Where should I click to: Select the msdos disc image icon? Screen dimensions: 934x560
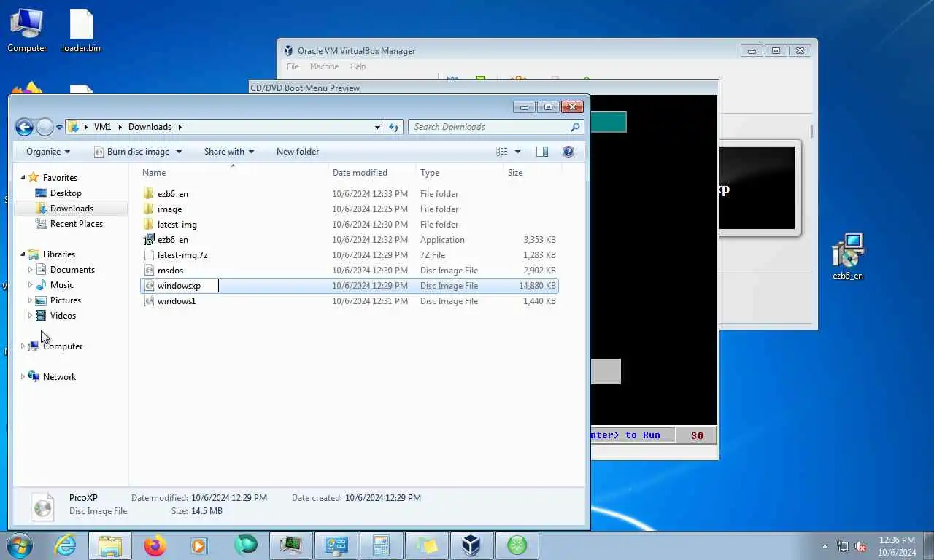coord(149,271)
